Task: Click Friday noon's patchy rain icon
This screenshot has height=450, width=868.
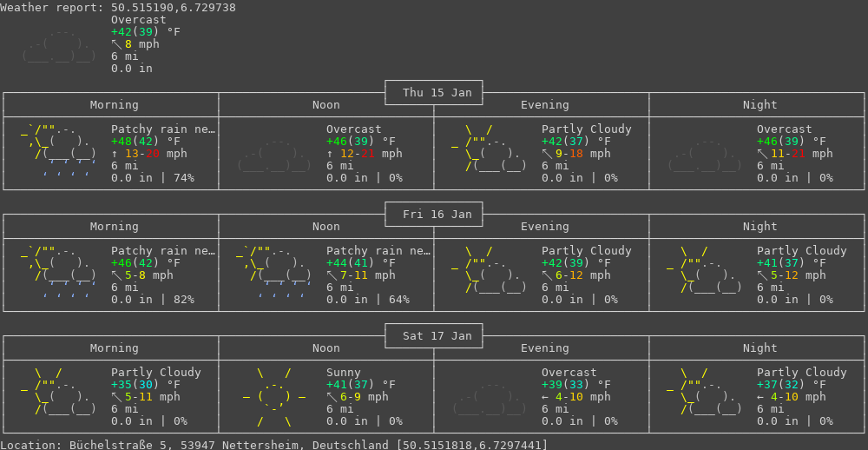Action: coord(274,271)
